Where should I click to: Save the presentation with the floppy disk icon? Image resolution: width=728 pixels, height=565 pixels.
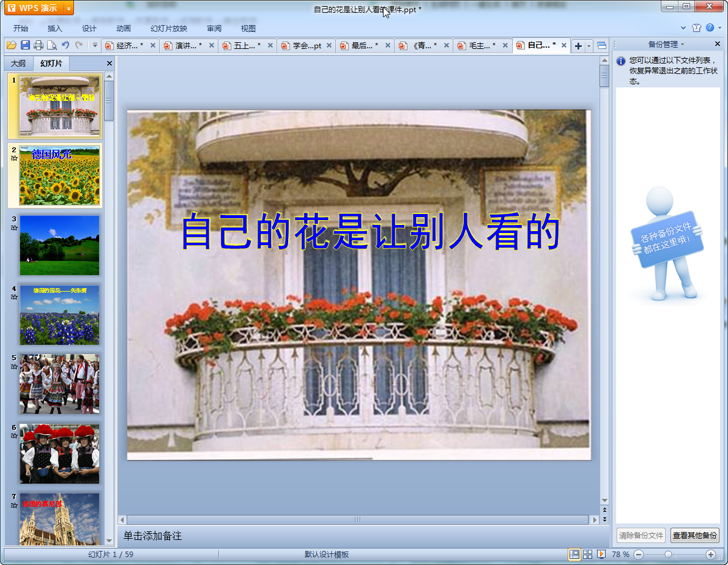coord(25,45)
